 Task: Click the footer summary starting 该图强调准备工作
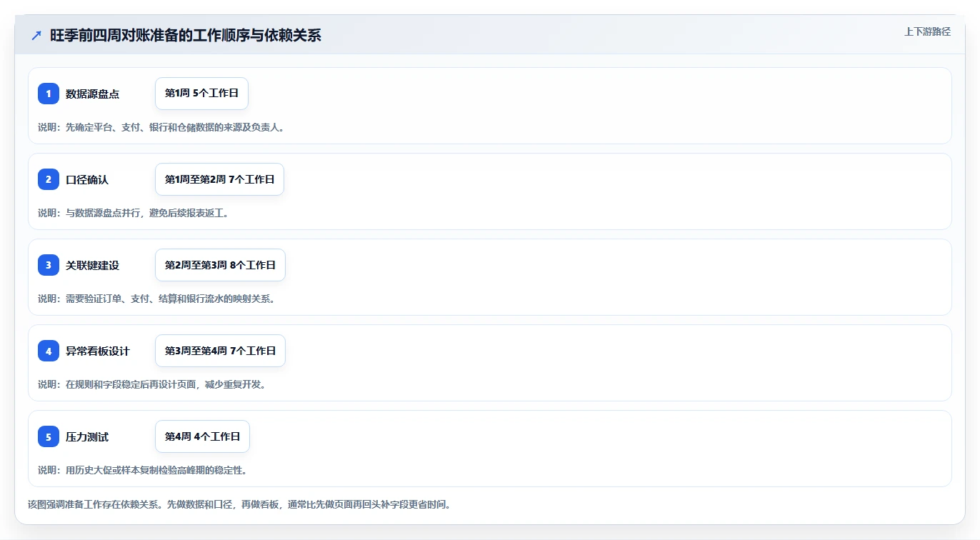click(x=239, y=504)
